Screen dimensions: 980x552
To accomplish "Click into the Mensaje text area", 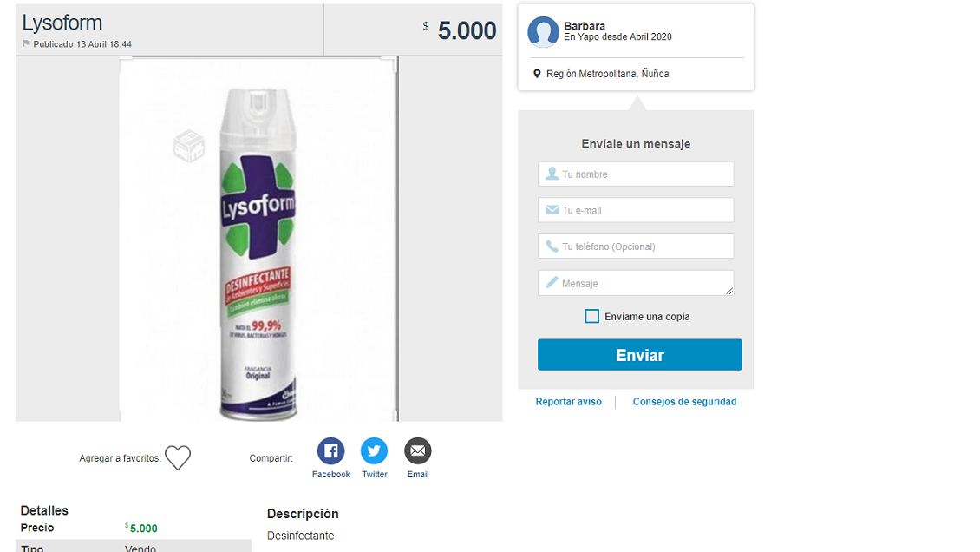I will (636, 283).
